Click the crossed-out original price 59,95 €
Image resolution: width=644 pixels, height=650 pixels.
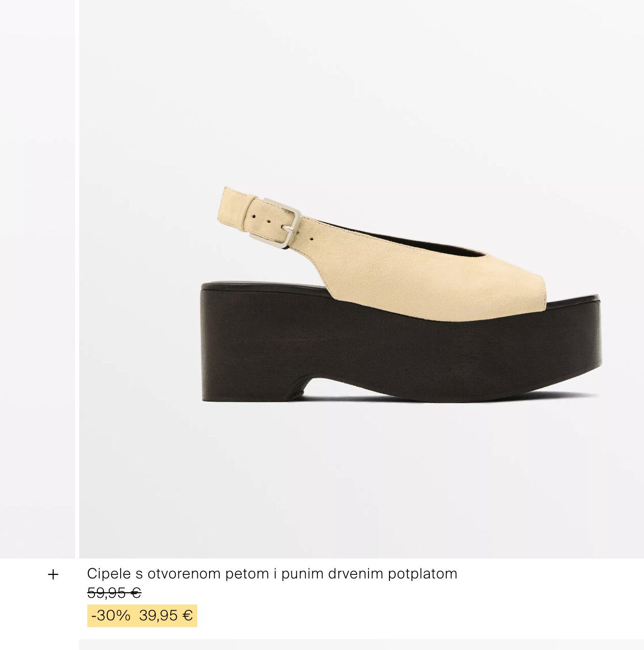pos(114,593)
